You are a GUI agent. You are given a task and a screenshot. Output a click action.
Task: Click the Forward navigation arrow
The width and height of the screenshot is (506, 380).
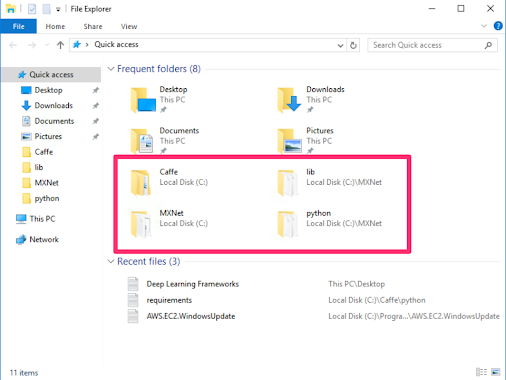point(32,45)
